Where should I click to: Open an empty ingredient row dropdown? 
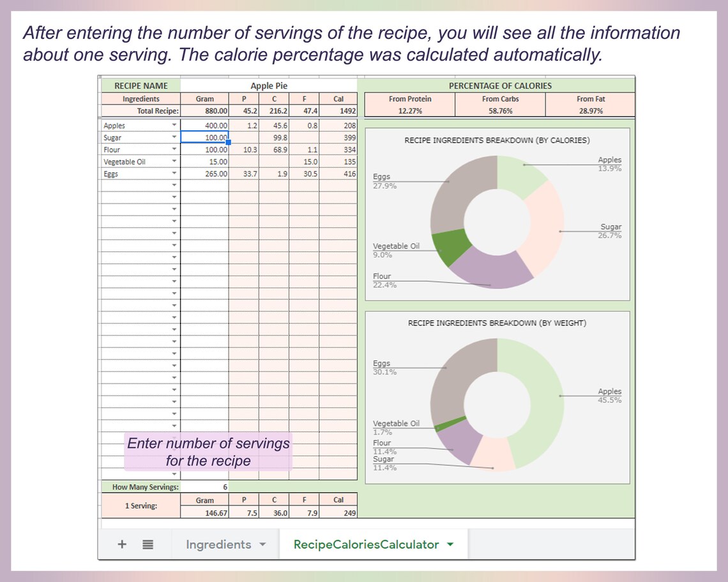174,186
